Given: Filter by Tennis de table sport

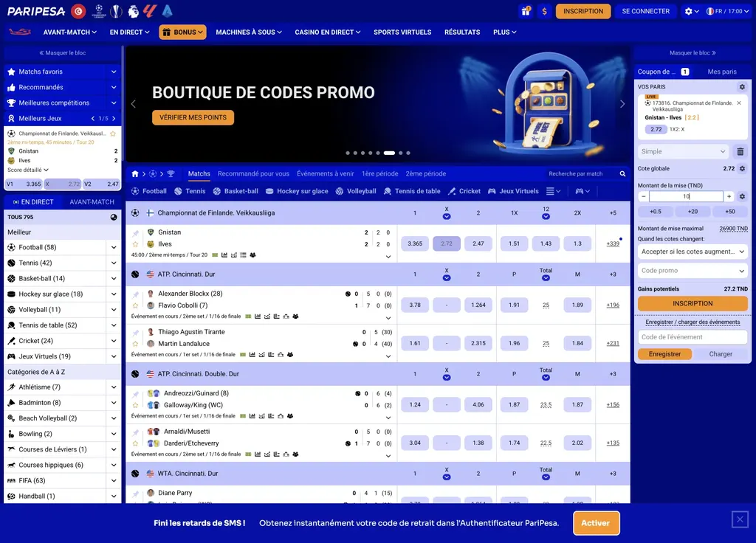Looking at the screenshot, I should (412, 191).
